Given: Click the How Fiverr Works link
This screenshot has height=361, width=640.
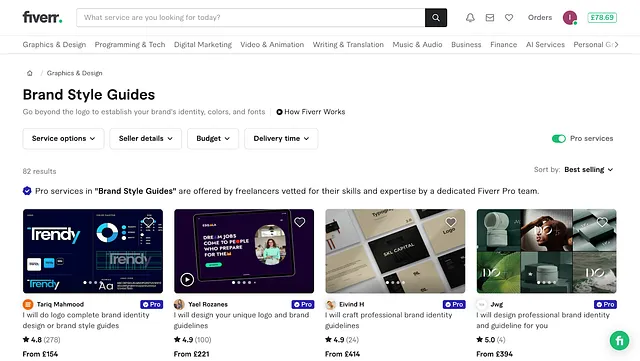Looking at the screenshot, I should [311, 112].
